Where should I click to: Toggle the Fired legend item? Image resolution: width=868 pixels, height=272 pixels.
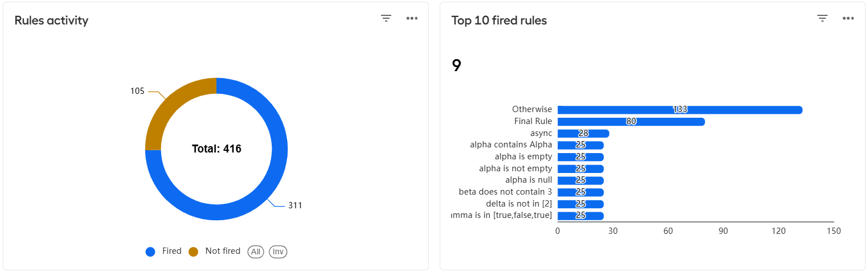pos(163,252)
